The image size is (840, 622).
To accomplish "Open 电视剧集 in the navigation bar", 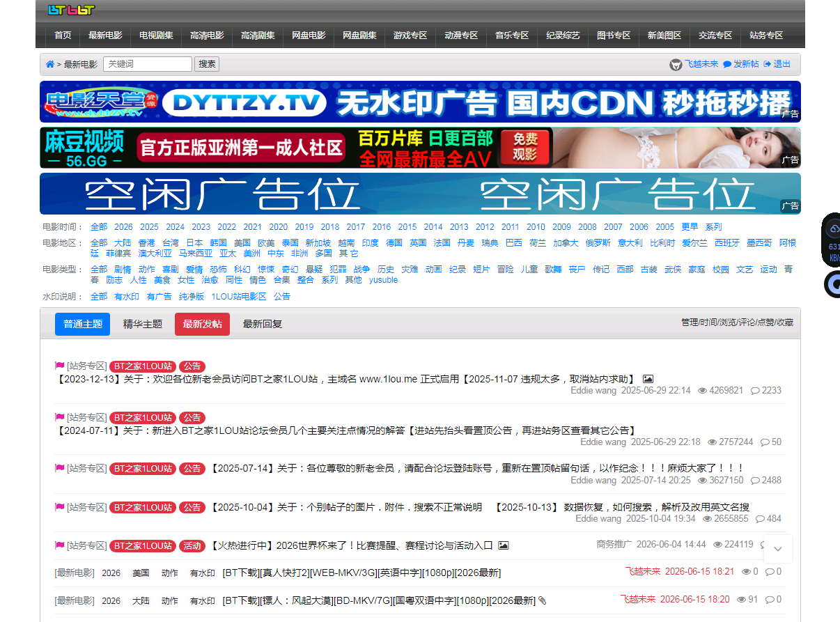I will [156, 36].
